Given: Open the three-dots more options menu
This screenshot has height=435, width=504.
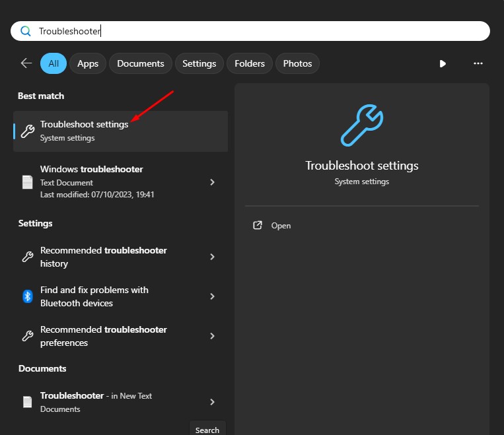Looking at the screenshot, I should [478, 63].
